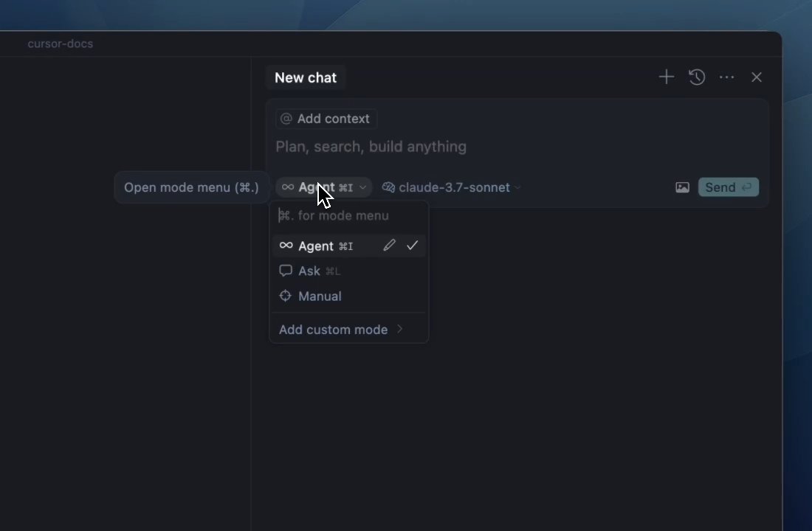
Task: Open chat history clock icon
Action: (x=697, y=77)
